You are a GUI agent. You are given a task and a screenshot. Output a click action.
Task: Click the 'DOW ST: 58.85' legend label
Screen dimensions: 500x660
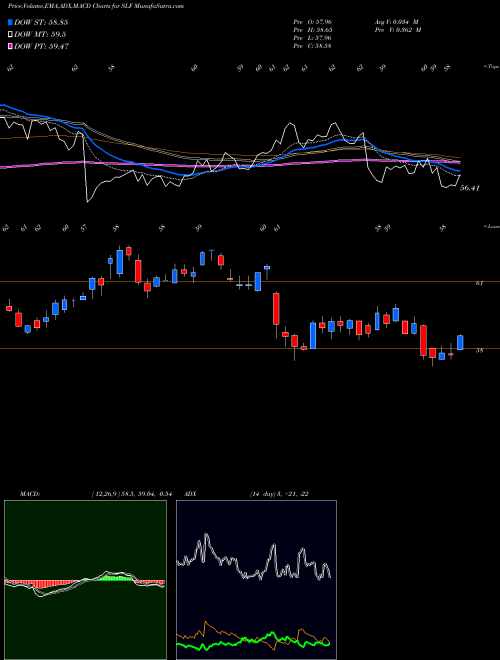(x=41, y=22)
